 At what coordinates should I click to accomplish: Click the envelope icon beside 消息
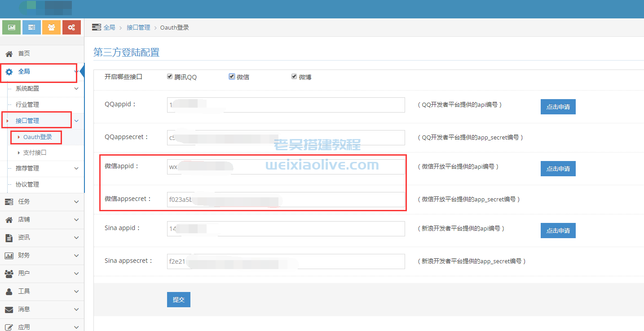tap(9, 309)
